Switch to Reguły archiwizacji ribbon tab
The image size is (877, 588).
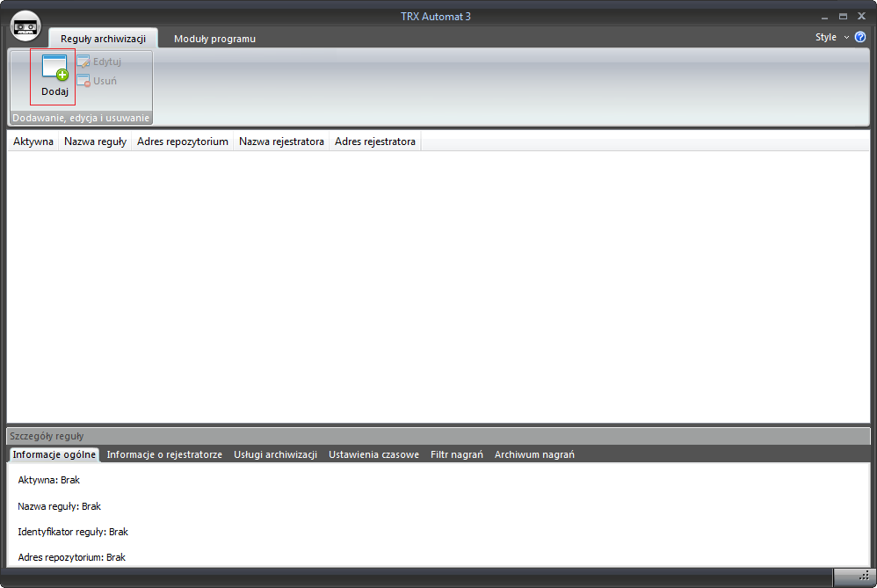[x=103, y=39]
